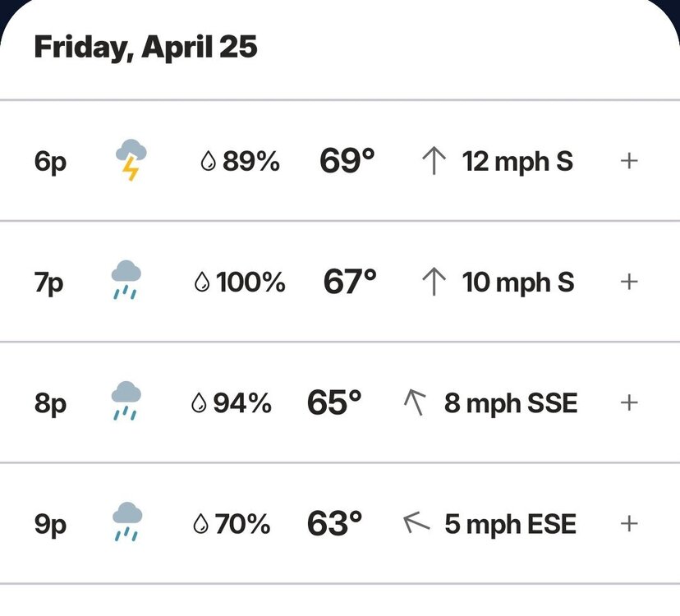680x616 pixels.
Task: Expand the 9p forecast row
Action: point(629,523)
